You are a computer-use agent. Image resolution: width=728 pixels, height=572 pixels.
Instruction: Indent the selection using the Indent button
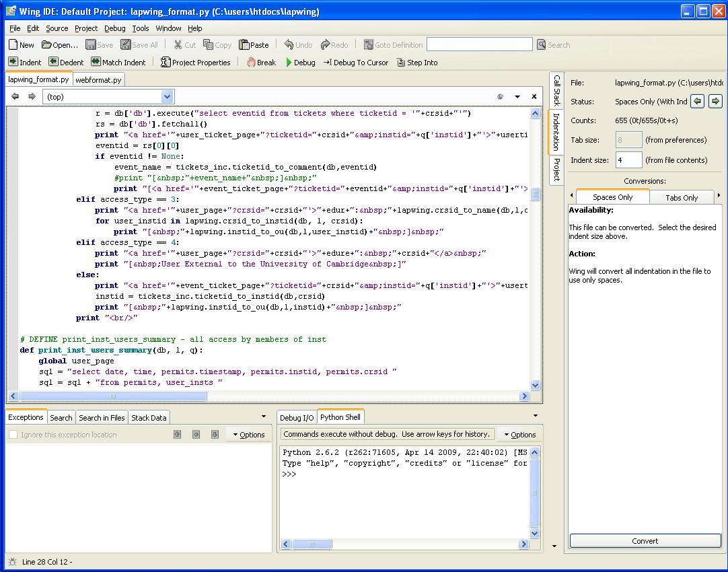[25, 62]
